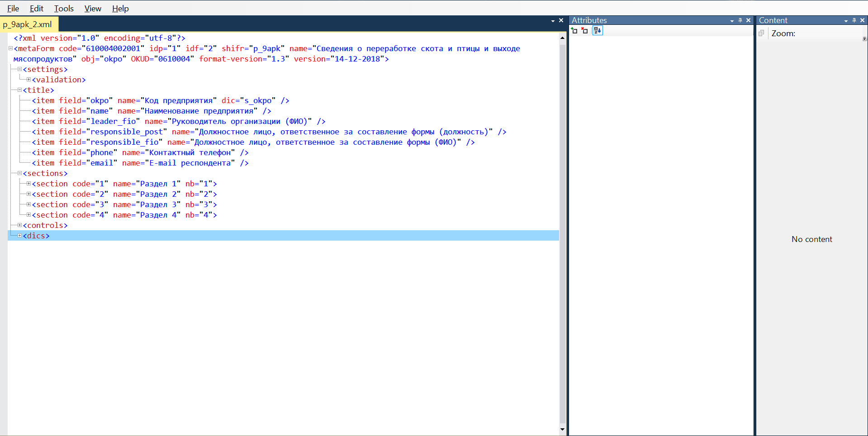
Task: Click the editor scrollbar down arrow
Action: tap(562, 429)
